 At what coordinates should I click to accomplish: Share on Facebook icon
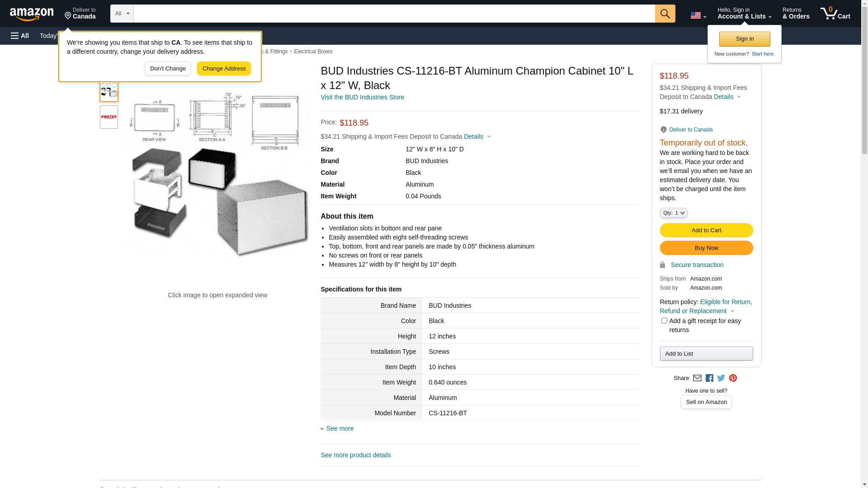click(x=709, y=378)
